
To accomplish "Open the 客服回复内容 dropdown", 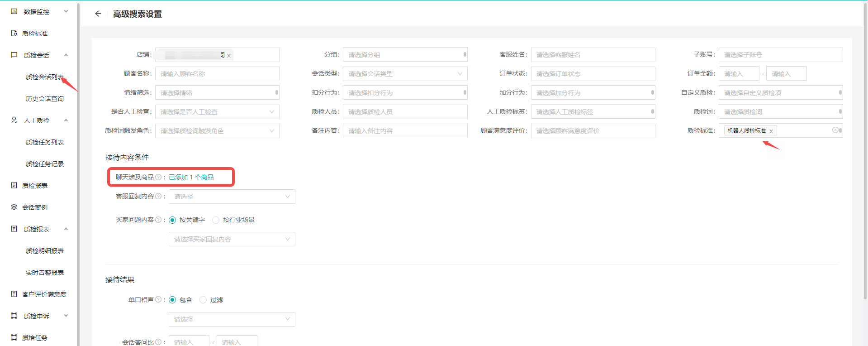I will pyautogui.click(x=232, y=197).
